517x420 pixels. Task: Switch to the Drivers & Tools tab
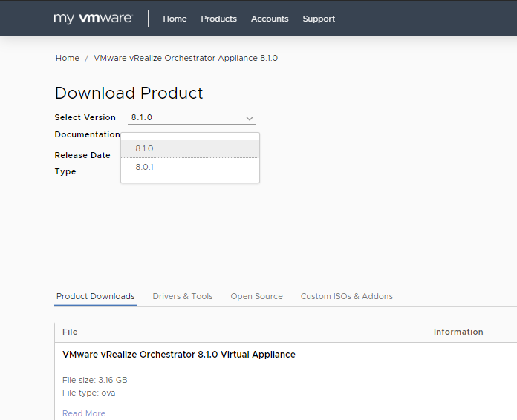pos(183,296)
